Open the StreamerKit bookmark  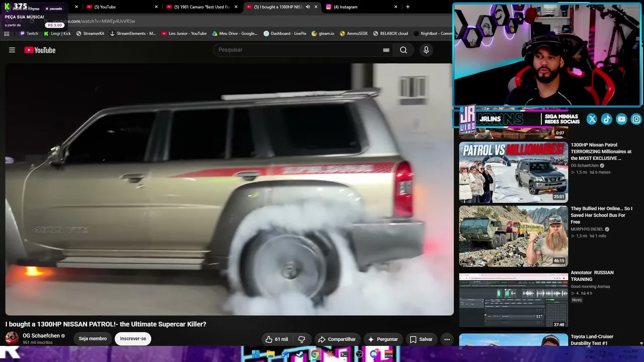point(90,34)
